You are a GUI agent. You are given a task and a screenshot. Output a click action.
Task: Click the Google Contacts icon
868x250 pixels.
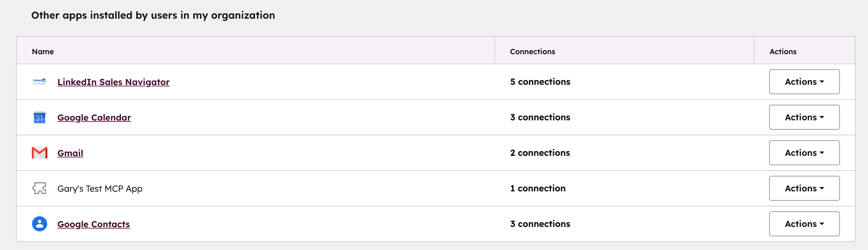pos(39,224)
